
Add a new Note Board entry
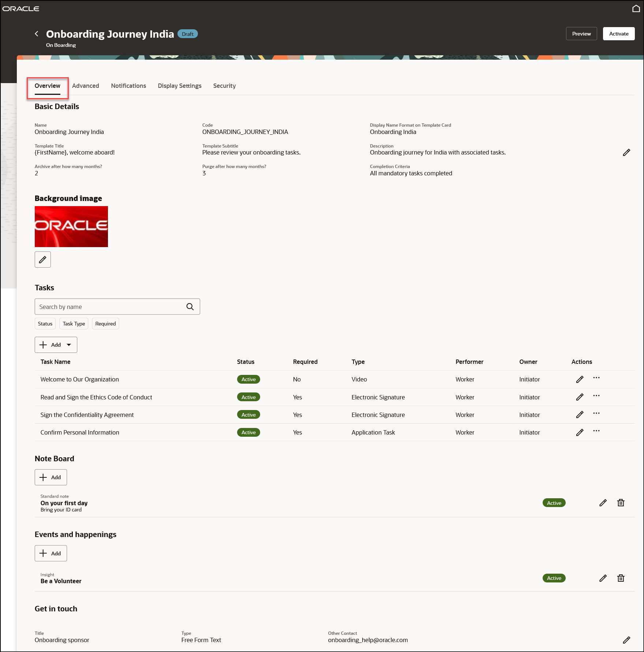coord(51,477)
